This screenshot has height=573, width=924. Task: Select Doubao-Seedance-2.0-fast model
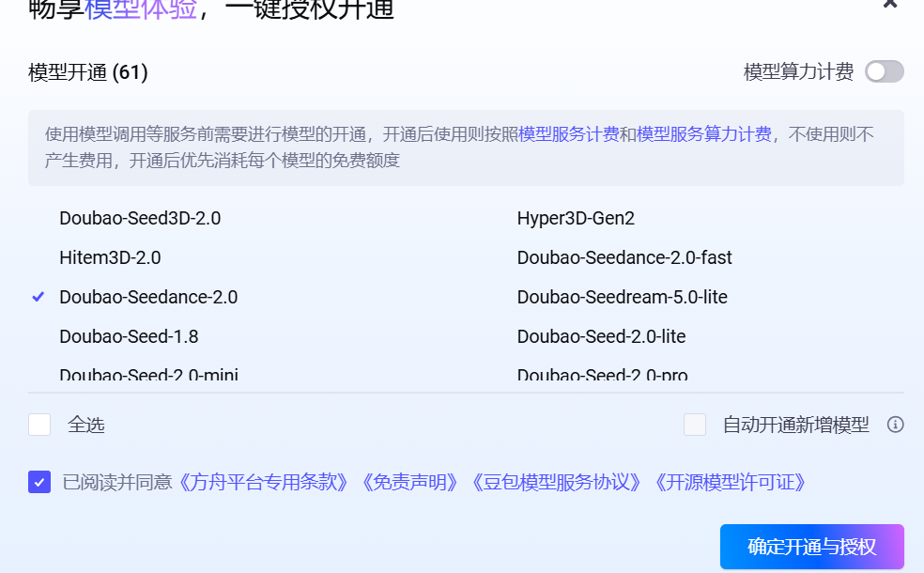pos(624,257)
